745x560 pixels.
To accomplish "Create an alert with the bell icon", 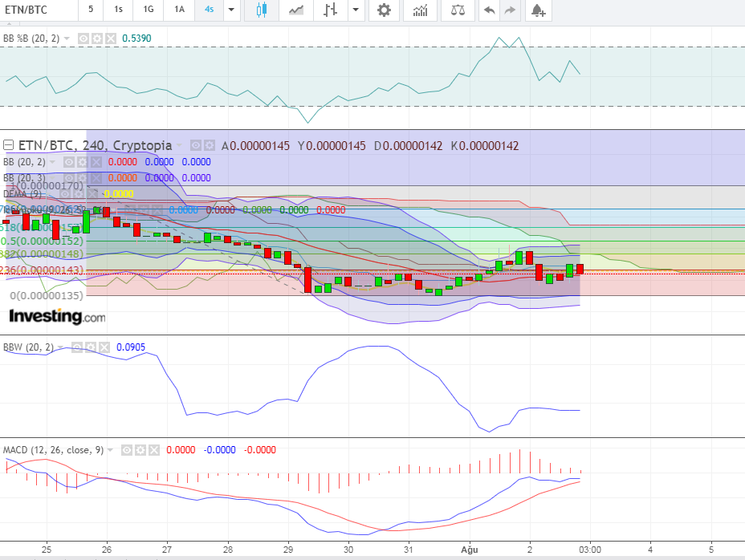I will tap(538, 10).
